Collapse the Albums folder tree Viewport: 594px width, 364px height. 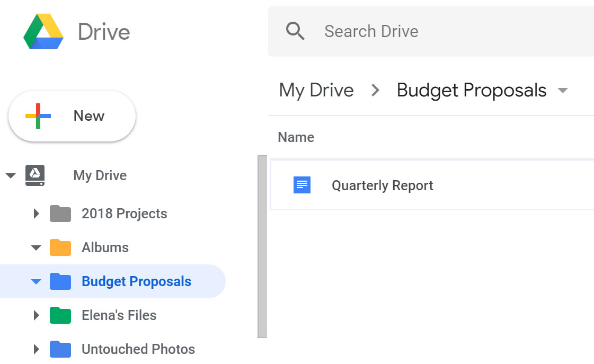(x=36, y=247)
